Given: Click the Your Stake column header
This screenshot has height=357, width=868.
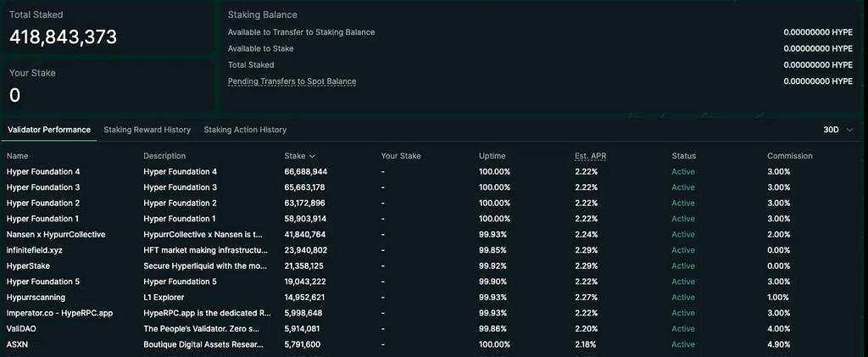Looking at the screenshot, I should click(401, 156).
